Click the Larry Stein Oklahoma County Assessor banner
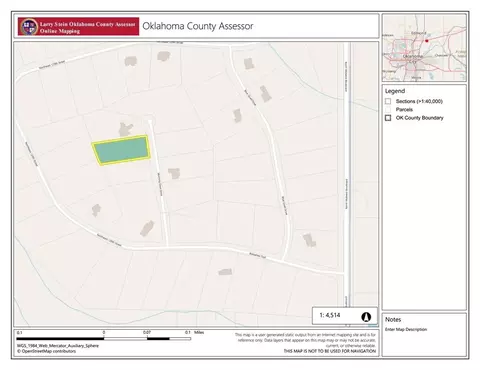Screen dimensions: 480x370 click(x=78, y=26)
